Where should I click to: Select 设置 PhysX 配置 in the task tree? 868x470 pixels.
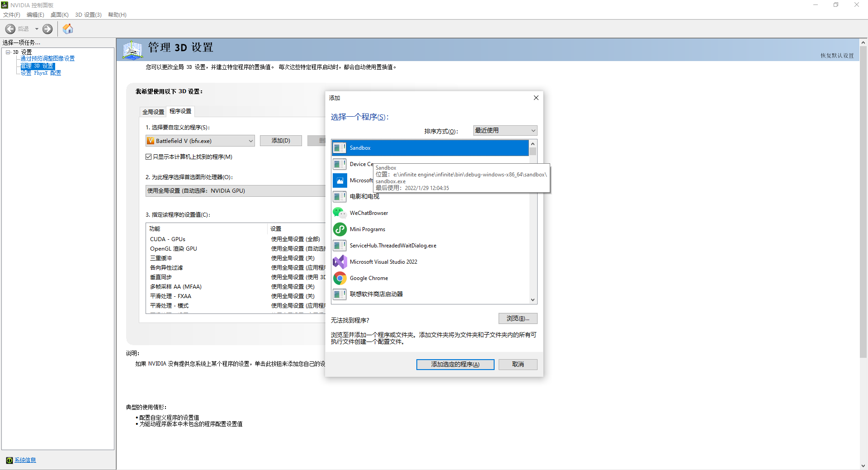[41, 73]
